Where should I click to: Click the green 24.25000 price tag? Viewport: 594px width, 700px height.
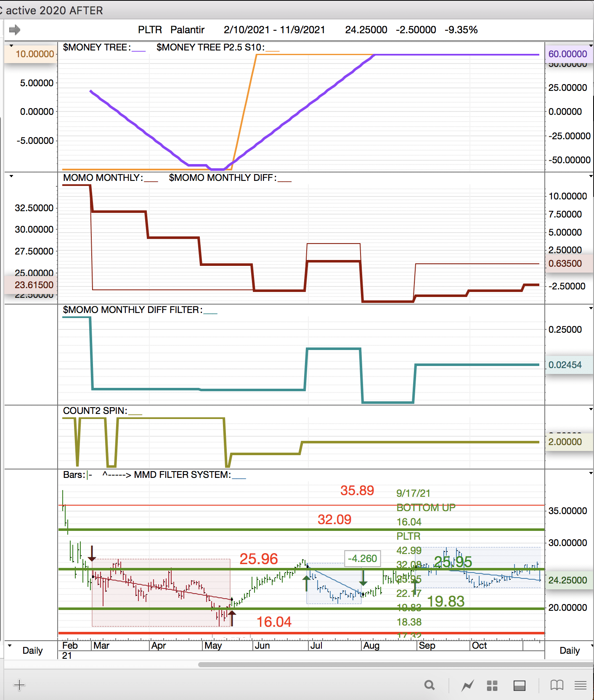click(x=569, y=580)
